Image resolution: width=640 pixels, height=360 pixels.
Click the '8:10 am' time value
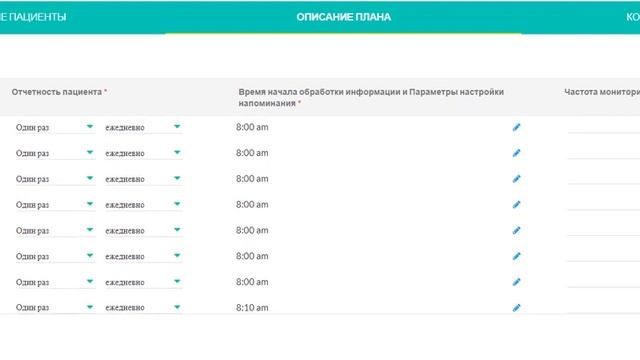[252, 308]
